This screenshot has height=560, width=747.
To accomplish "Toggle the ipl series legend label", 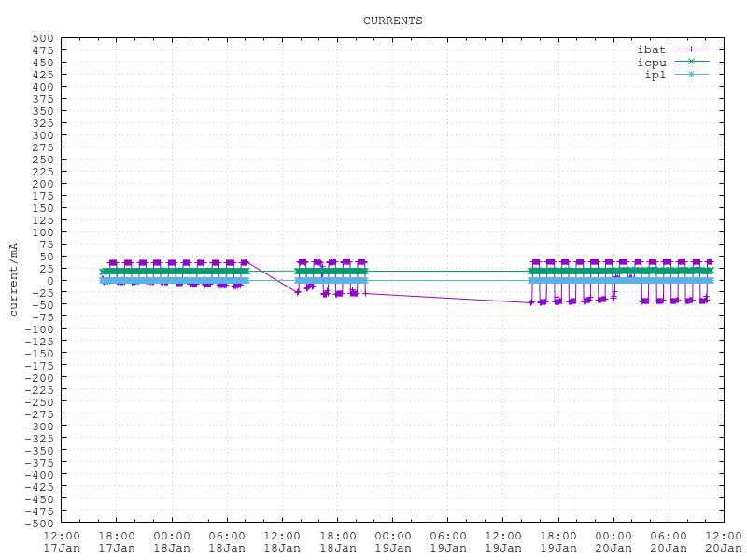I will 655,75.
